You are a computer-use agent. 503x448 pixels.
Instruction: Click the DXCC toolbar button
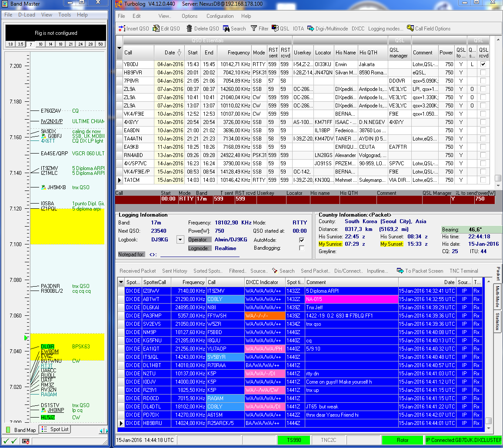pyautogui.click(x=358, y=29)
